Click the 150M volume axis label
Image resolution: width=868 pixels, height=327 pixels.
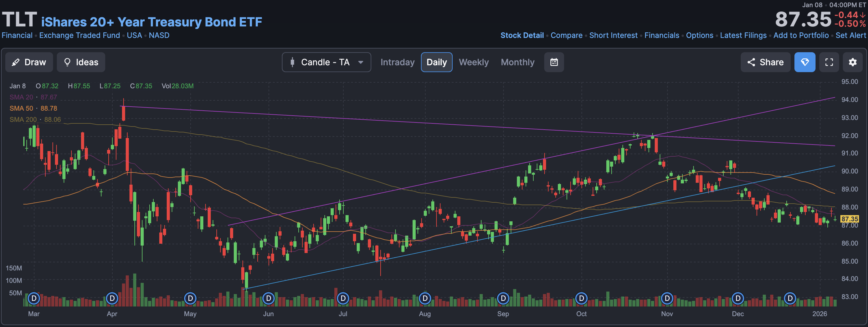click(14, 268)
